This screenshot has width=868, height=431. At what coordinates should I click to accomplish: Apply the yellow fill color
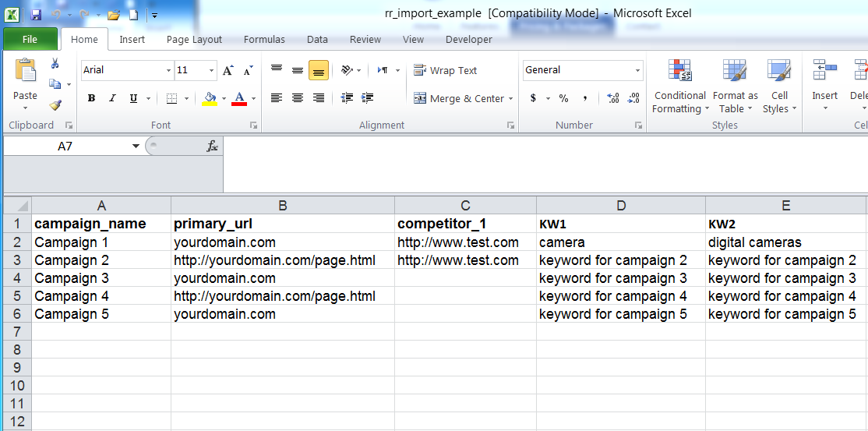point(210,98)
